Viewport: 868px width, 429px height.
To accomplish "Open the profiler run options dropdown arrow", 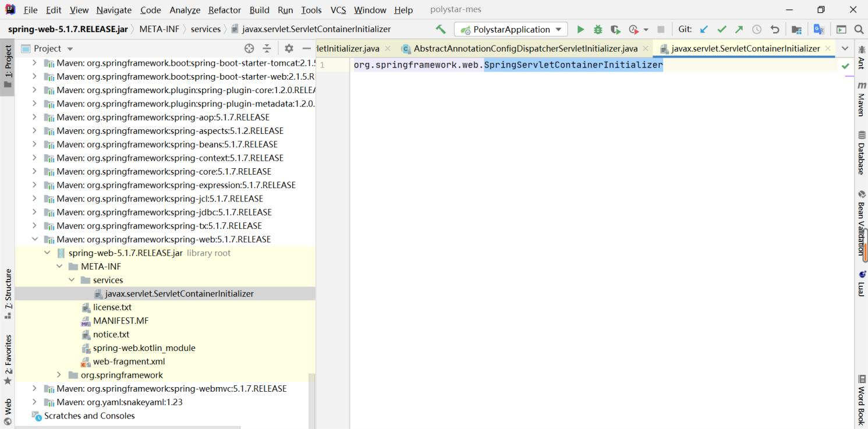I will click(x=646, y=30).
